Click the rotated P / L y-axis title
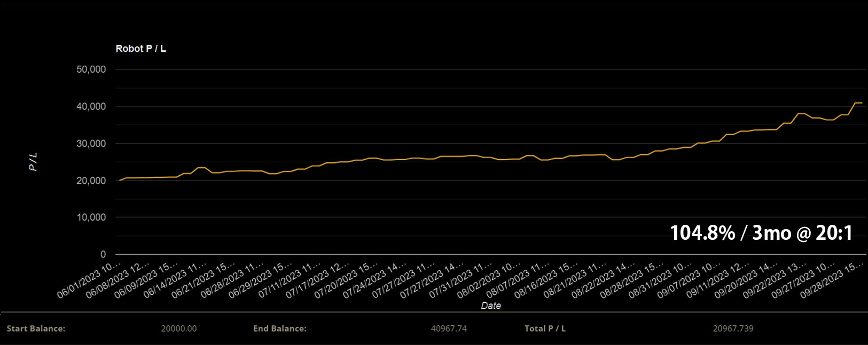868x345 pixels. [33, 161]
